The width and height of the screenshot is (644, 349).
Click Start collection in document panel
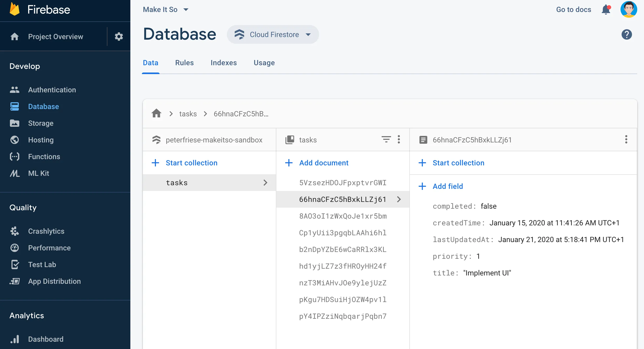[458, 163]
